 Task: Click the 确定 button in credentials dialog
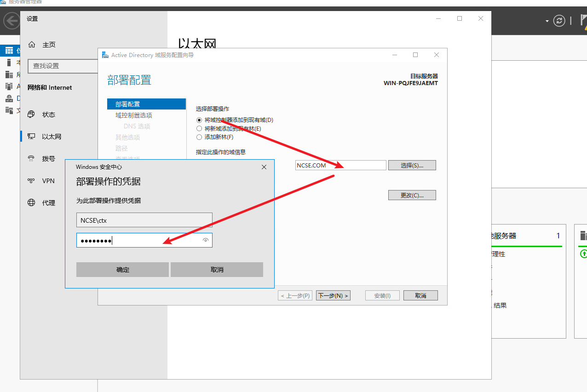tap(122, 270)
